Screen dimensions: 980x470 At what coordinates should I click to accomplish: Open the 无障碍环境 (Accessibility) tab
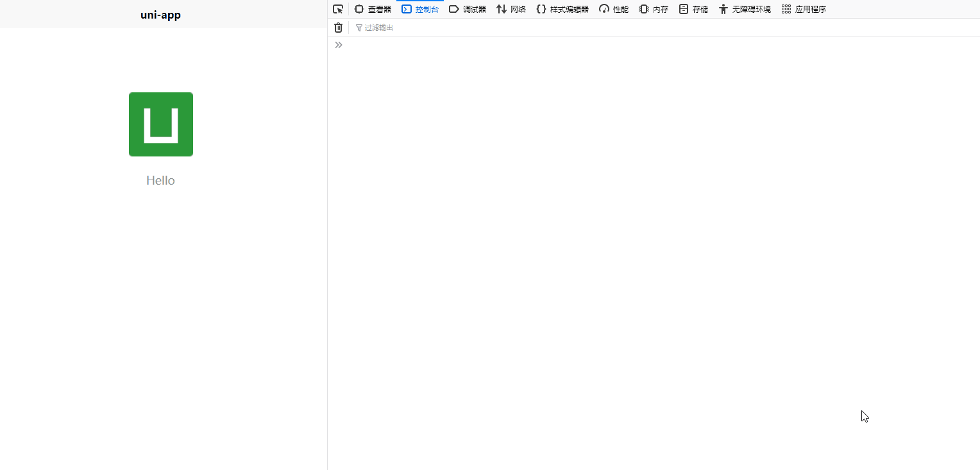745,9
